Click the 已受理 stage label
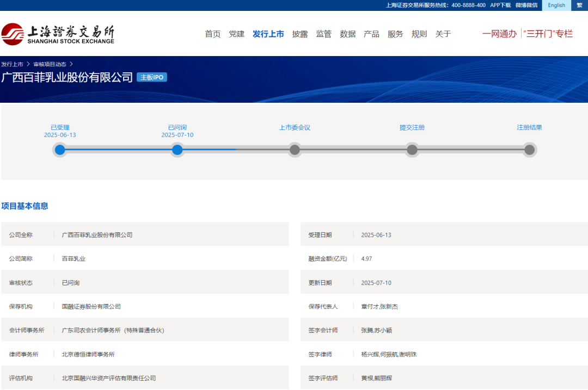Image resolution: width=588 pixels, height=390 pixels. [x=60, y=128]
